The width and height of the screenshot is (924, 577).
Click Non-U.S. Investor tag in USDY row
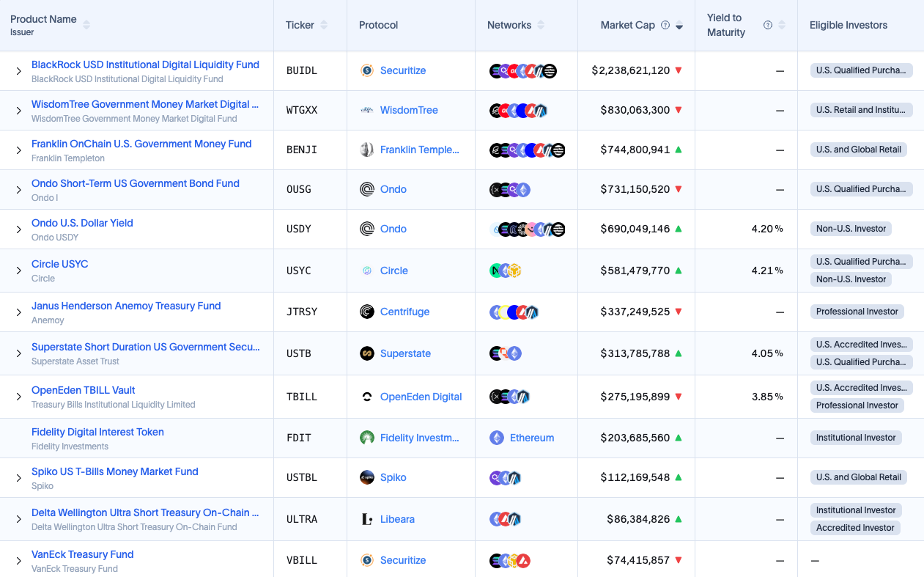(851, 229)
